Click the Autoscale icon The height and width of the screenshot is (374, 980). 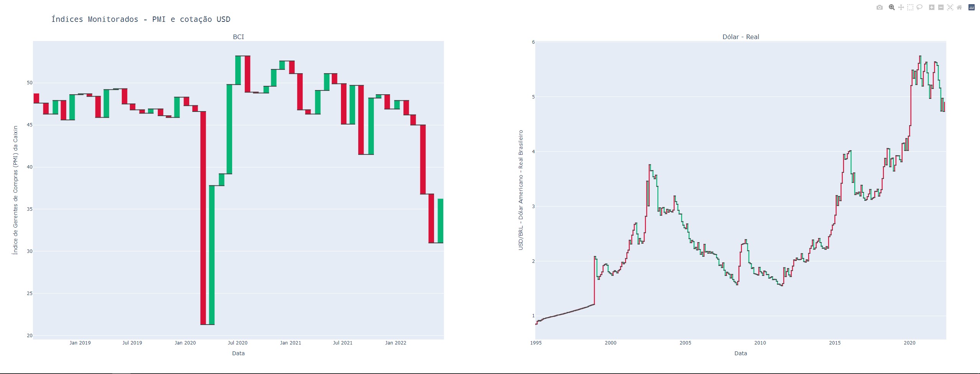coord(949,7)
